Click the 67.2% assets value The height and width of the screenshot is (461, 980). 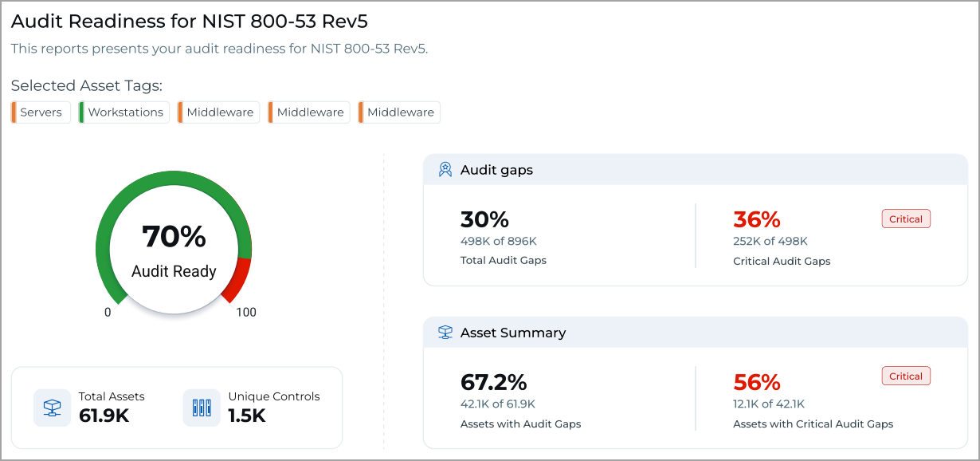click(494, 382)
